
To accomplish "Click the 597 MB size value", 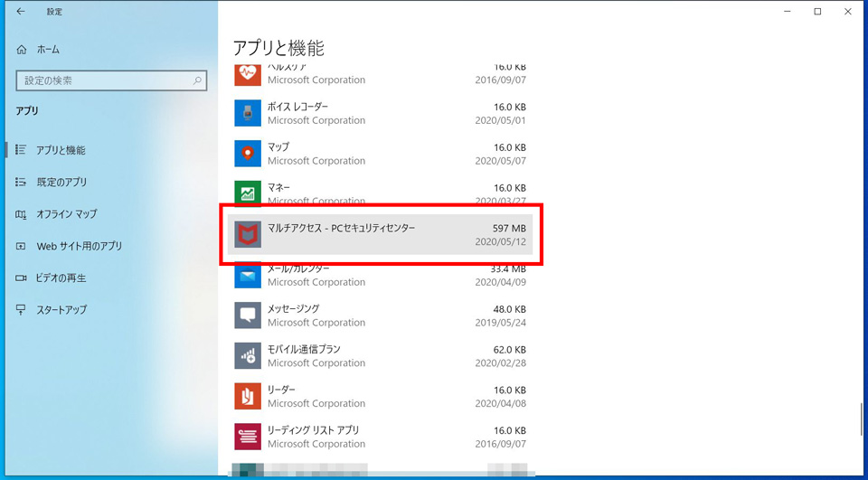I will 509,228.
